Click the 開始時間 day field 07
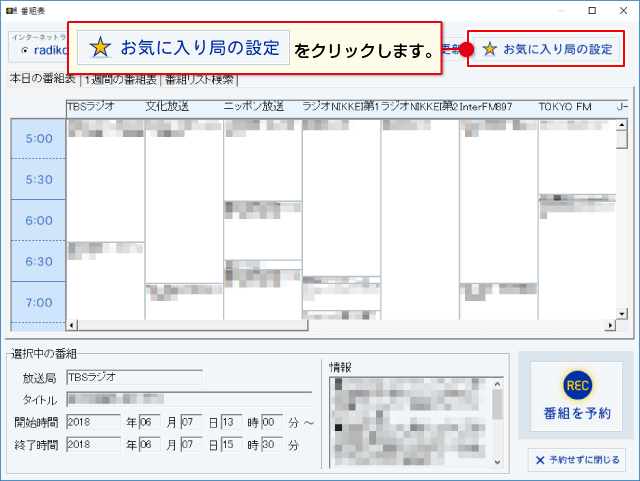The width and height of the screenshot is (640, 481). pos(191,422)
